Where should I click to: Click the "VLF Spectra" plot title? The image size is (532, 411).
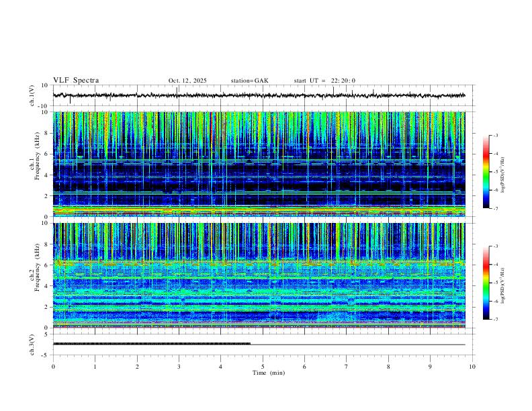(x=76, y=81)
